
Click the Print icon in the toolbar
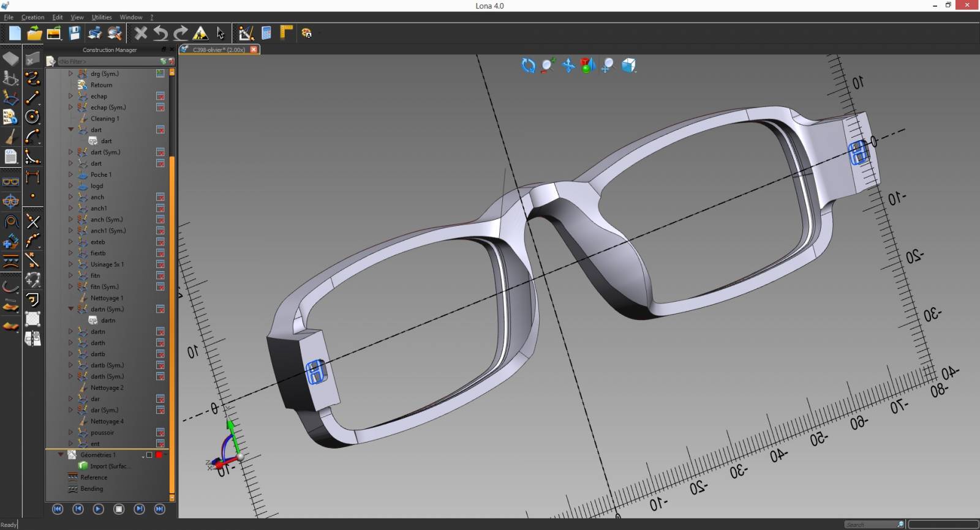click(x=94, y=33)
